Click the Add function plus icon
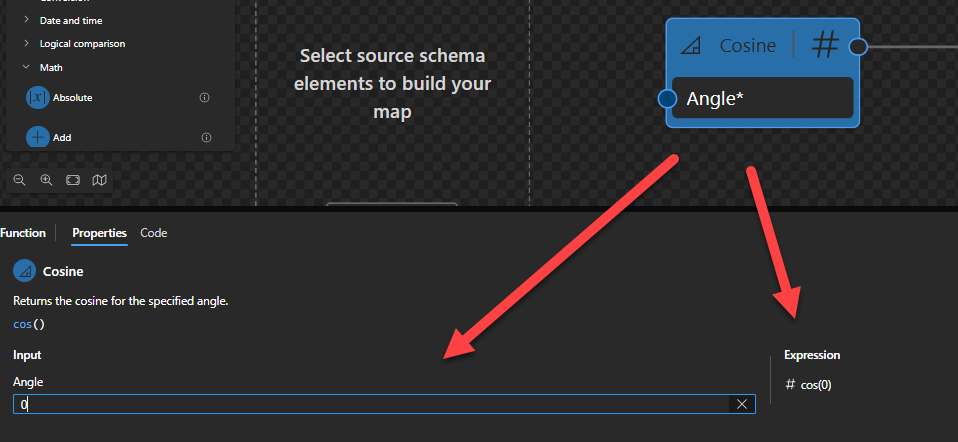 [38, 138]
